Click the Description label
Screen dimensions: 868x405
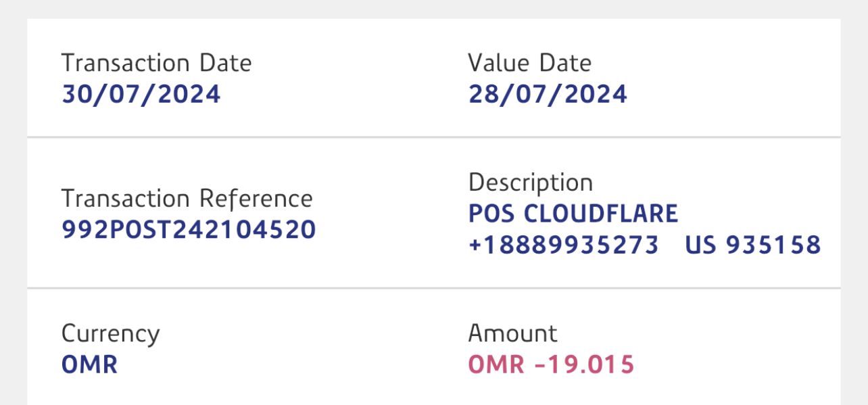pyautogui.click(x=530, y=183)
